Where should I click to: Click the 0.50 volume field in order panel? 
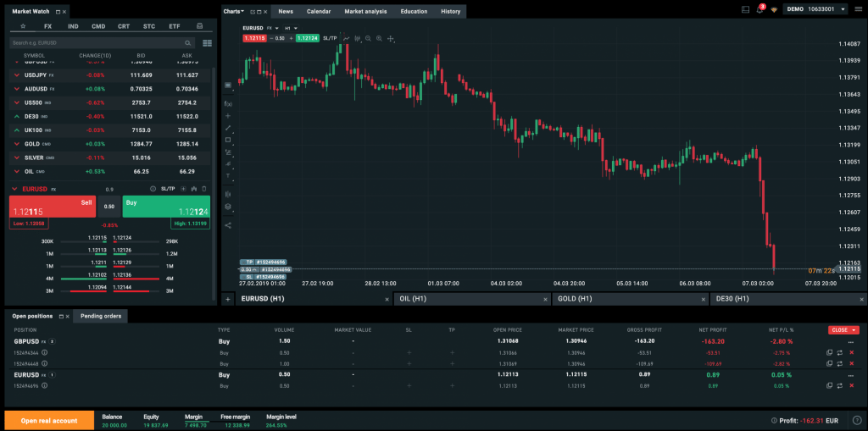click(109, 207)
